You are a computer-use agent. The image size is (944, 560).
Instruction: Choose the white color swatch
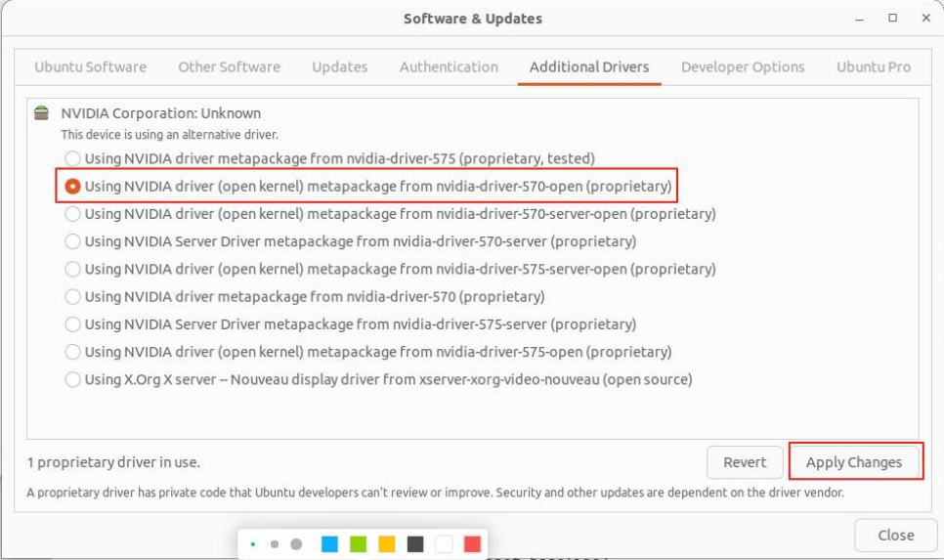(x=444, y=544)
